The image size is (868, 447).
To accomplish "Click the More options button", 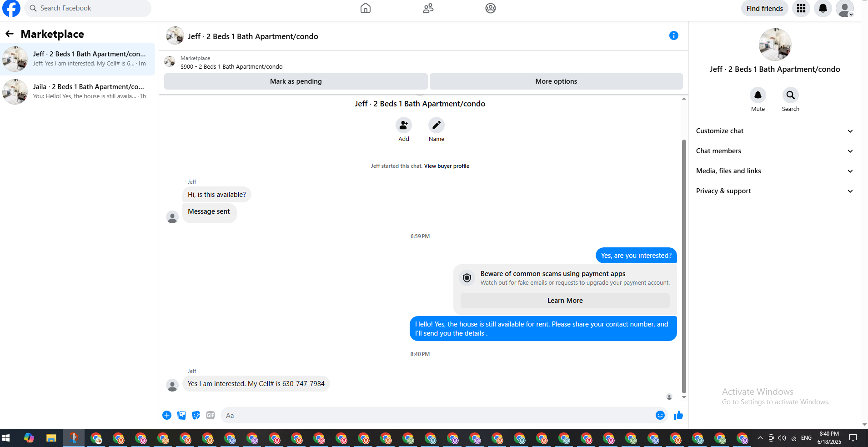I will 556,81.
